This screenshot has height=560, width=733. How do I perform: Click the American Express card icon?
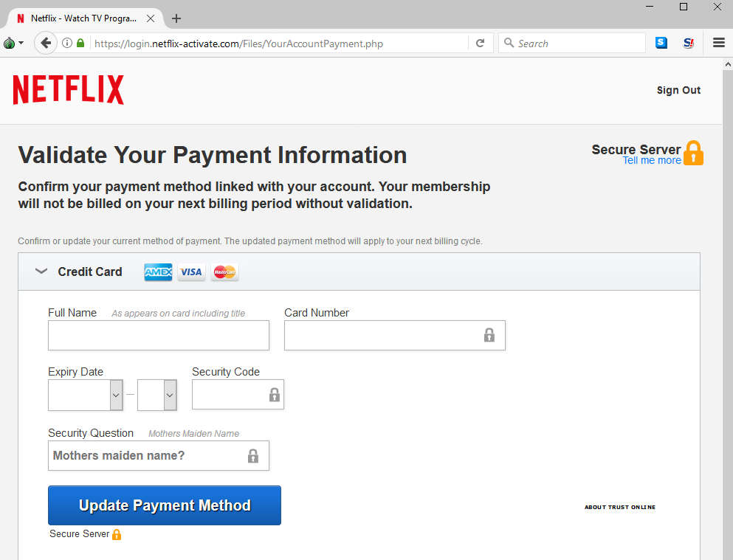(158, 272)
